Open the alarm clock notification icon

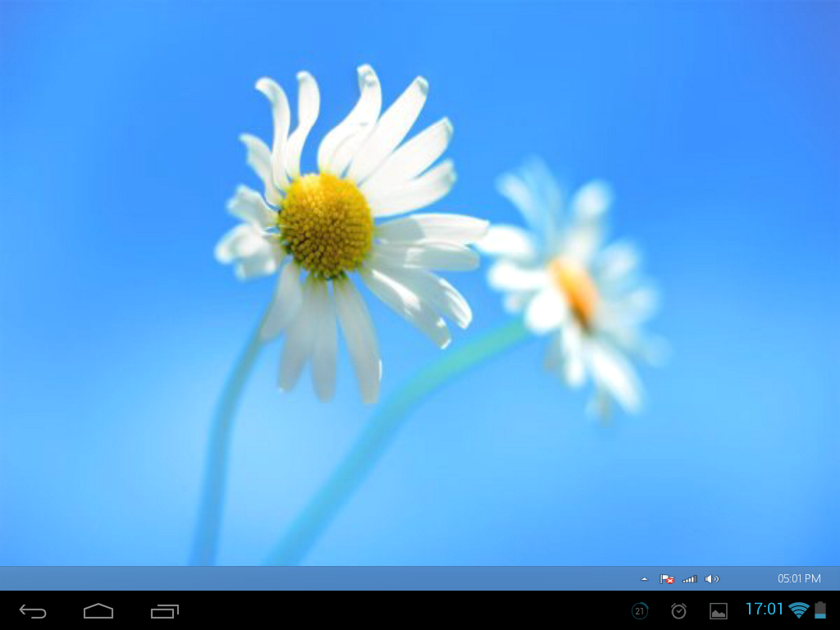click(x=678, y=610)
